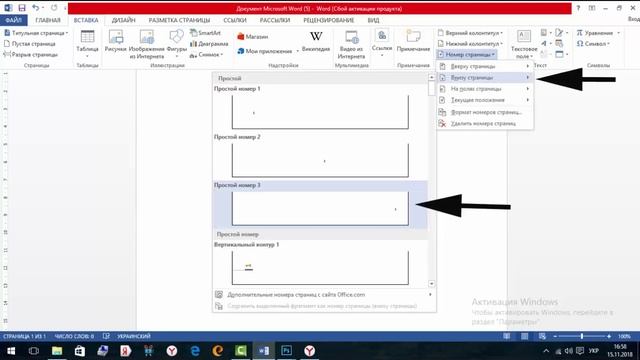Screen dimensions: 640x360
Task: Toggle the Номер страницы dropdown button
Action: [467, 54]
